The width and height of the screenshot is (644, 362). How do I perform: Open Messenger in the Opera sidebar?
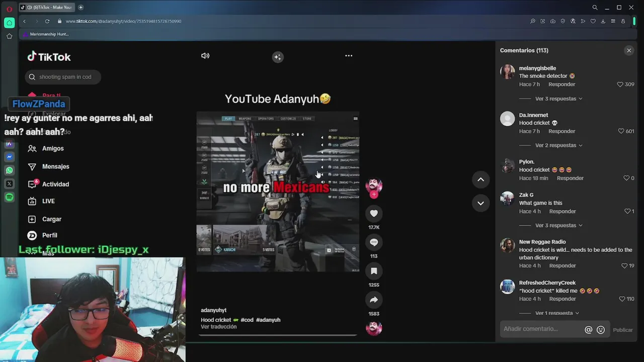(9, 157)
